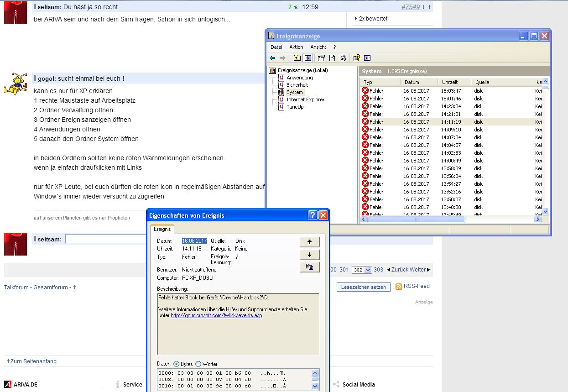
Task: Click the event list horizontal scrollbar left arrow
Action: tap(364, 220)
